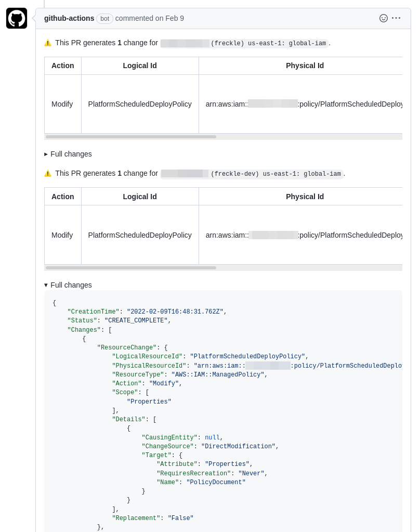Viewport: 420px width, 532px height.
Task: Open the emoji reaction picker smiley icon
Action: click(384, 18)
